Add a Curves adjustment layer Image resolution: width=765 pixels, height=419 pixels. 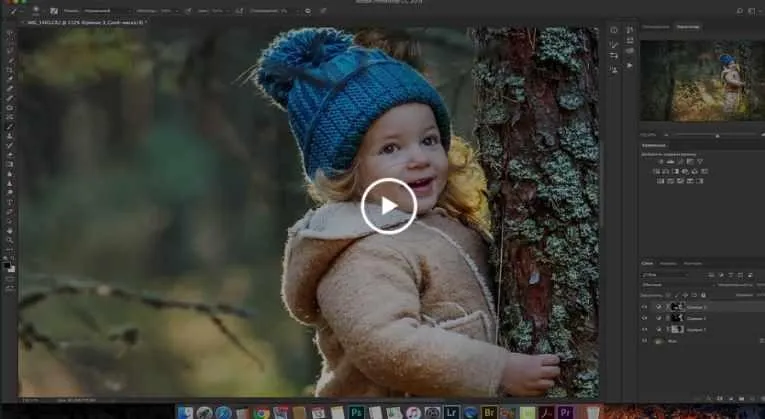click(x=680, y=161)
